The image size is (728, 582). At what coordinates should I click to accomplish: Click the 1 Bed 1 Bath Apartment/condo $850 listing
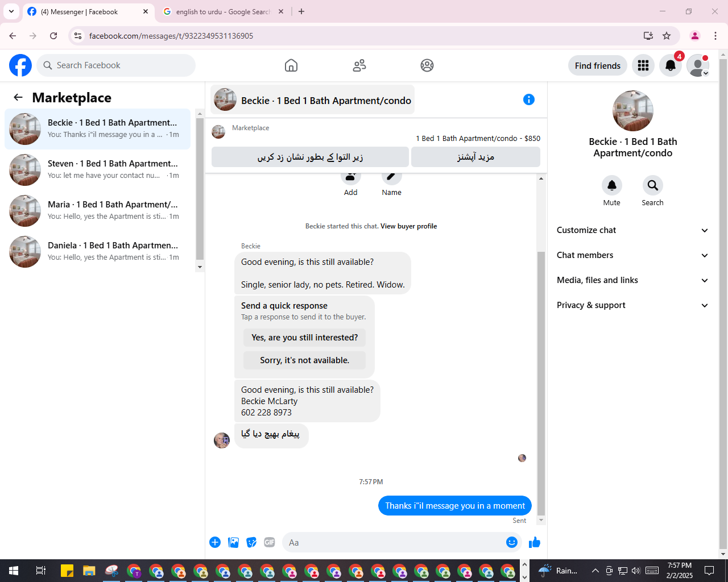pyautogui.click(x=478, y=138)
